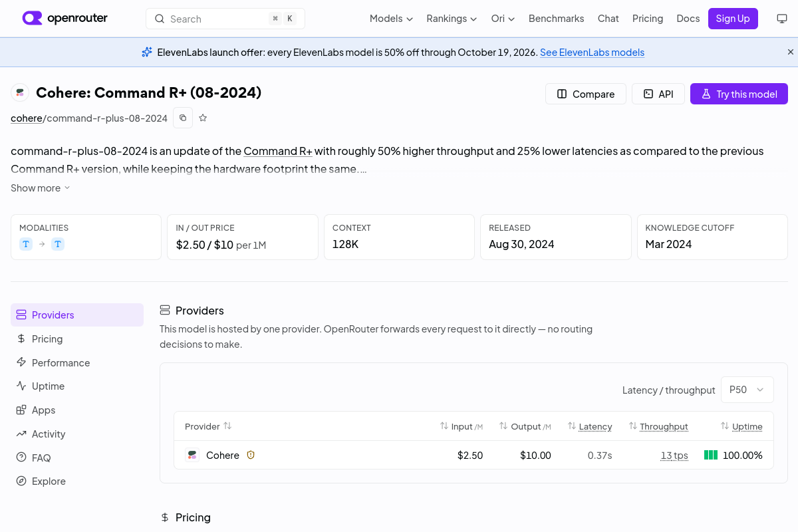Click the Providers section heading icon
798x532 pixels.
[x=165, y=311]
